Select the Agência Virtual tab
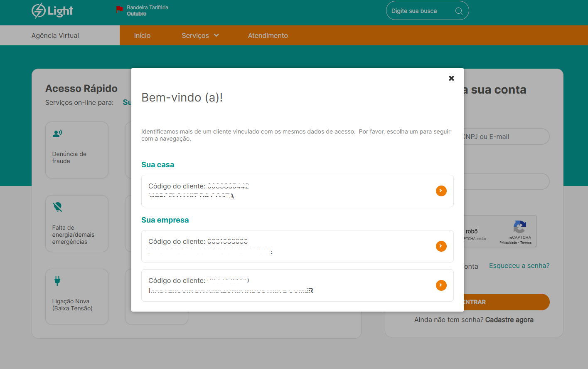The width and height of the screenshot is (588, 369). click(55, 36)
